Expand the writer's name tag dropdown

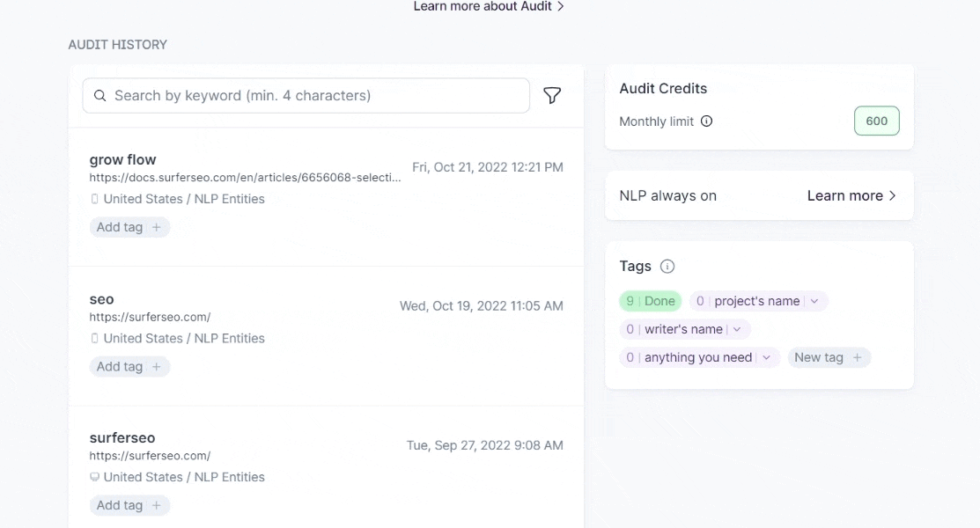[x=737, y=329]
